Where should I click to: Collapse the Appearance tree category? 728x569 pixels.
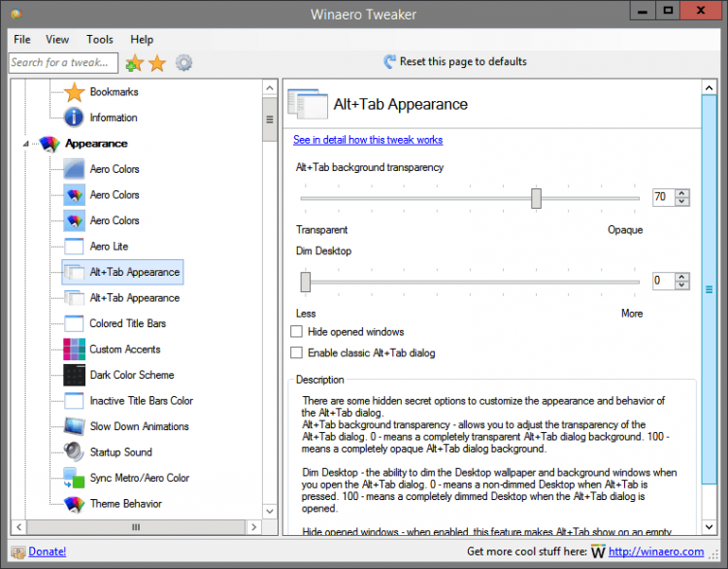[26, 144]
